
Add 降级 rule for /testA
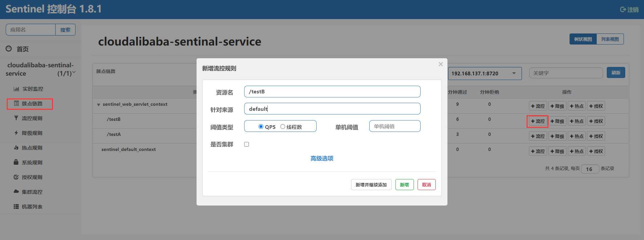click(557, 136)
